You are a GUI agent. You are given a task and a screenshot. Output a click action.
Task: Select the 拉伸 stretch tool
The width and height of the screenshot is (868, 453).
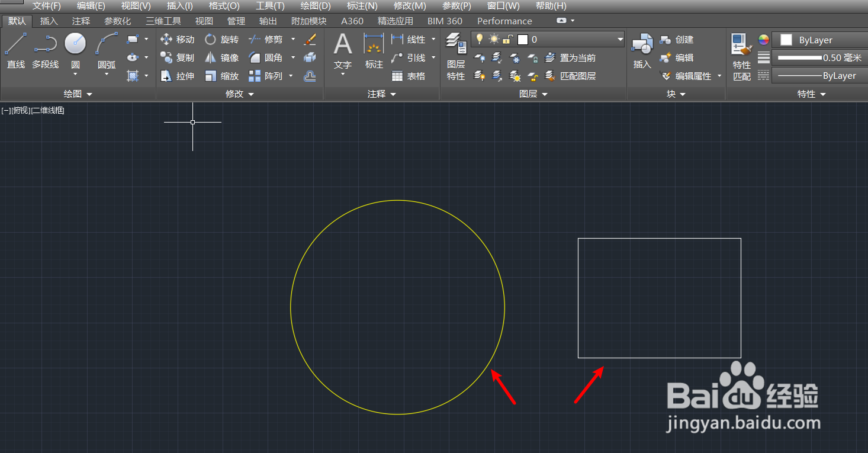(x=177, y=76)
